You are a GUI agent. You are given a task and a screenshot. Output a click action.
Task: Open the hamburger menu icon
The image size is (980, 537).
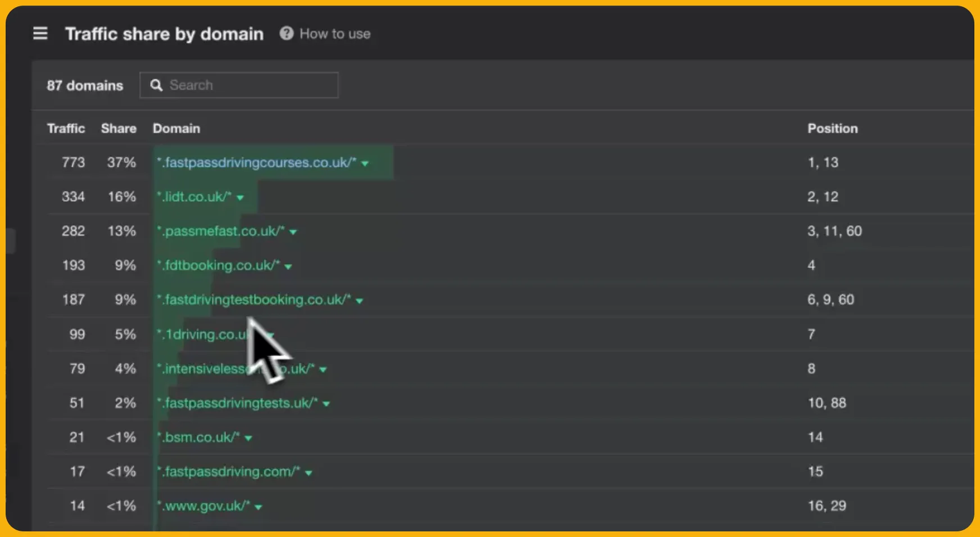pyautogui.click(x=40, y=34)
